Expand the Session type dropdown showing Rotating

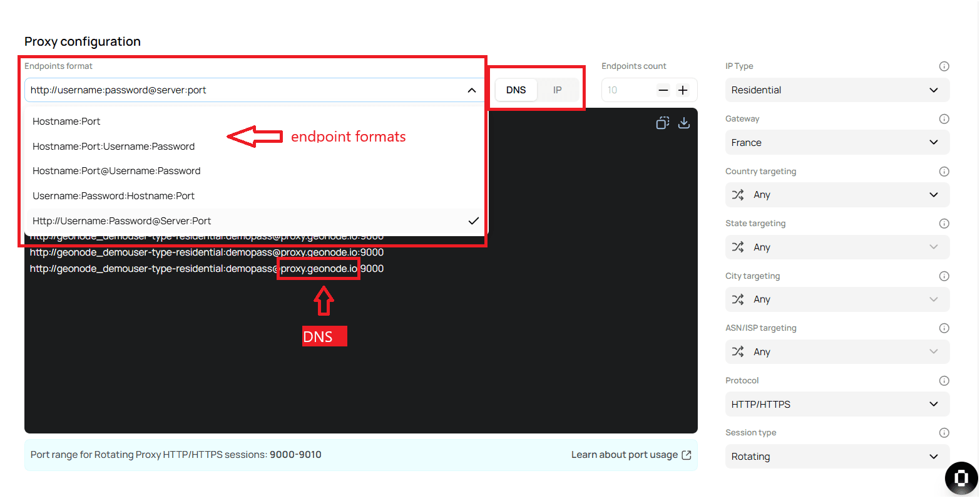point(837,456)
